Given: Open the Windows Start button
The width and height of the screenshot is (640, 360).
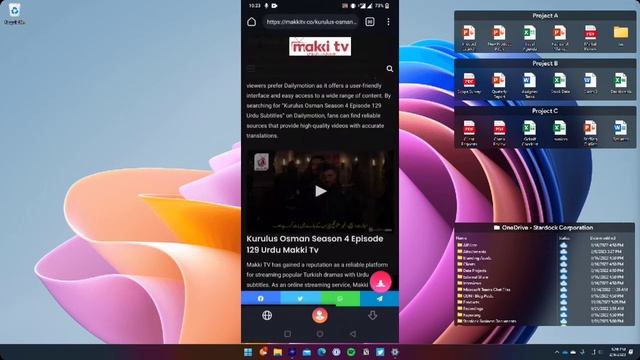Looking at the screenshot, I should click(248, 352).
